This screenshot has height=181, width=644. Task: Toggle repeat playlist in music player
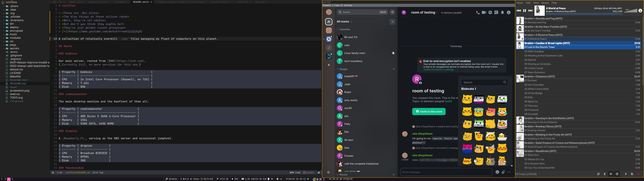tap(598, 174)
